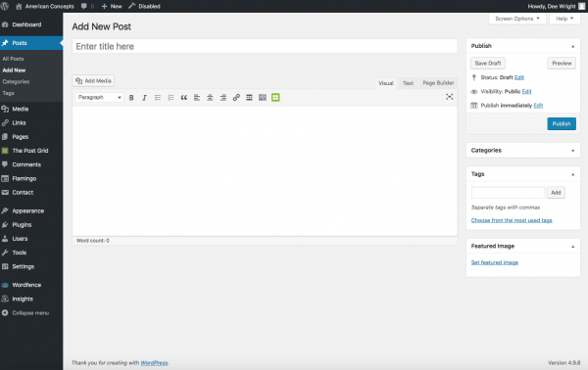Image resolution: width=588 pixels, height=370 pixels.
Task: Switch to the Page Builder tab
Action: click(438, 83)
